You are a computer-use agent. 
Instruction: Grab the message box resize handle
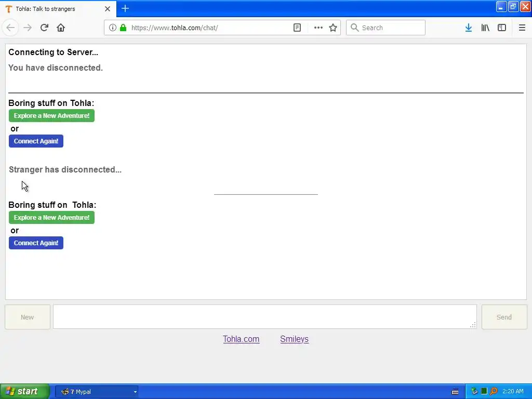pos(473,325)
